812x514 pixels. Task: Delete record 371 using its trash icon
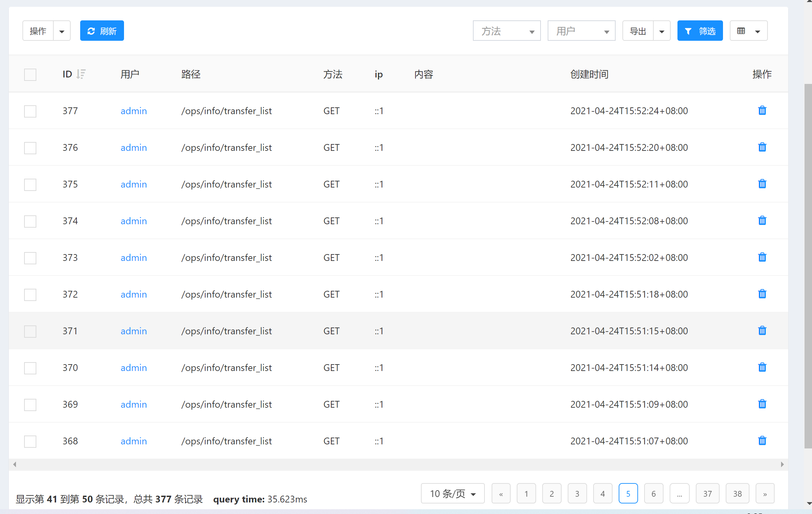[x=762, y=331]
